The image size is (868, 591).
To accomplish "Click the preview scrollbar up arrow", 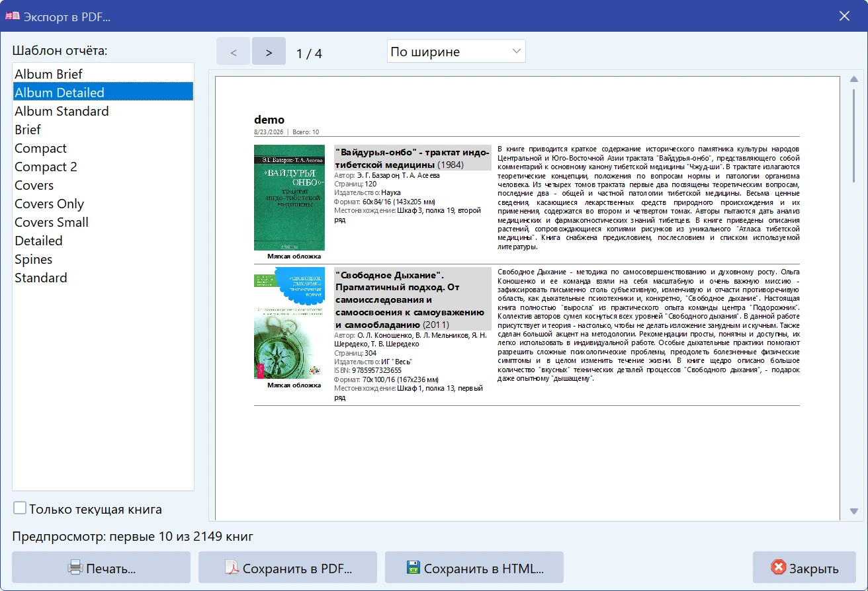I will tap(853, 80).
